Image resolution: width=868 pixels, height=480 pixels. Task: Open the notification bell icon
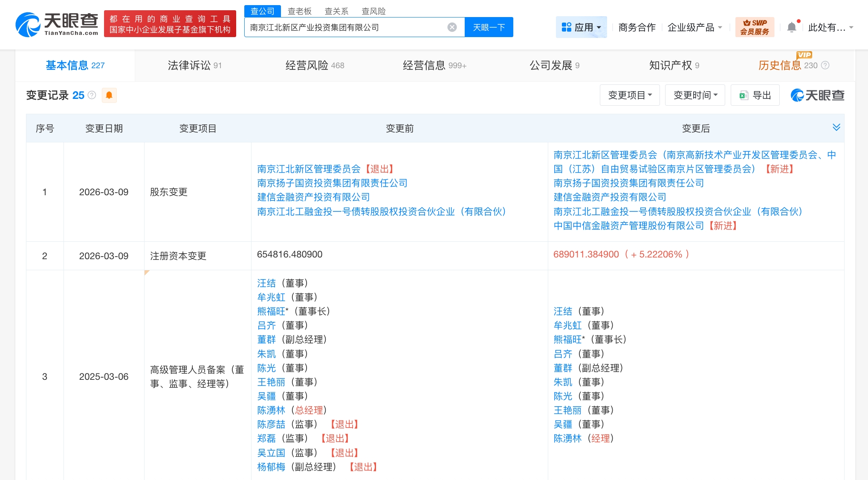[x=791, y=27]
